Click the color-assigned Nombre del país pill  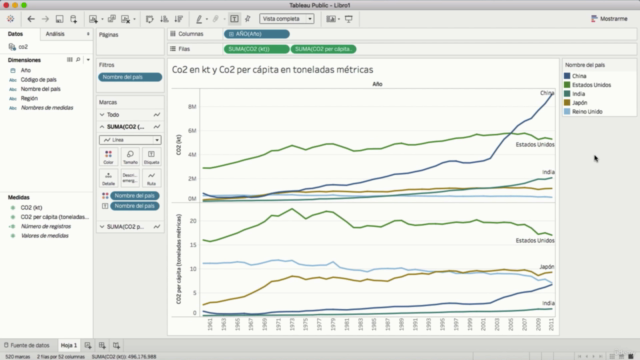pyautogui.click(x=135, y=196)
